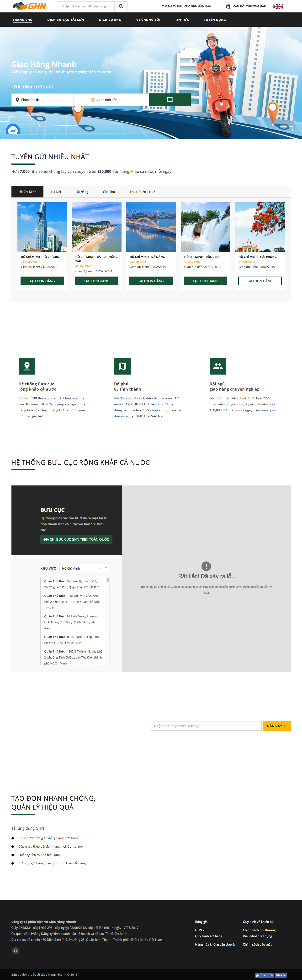Switch to the Cần Thơ route tab
Screen dimensions: 302x980
pyautogui.click(x=109, y=191)
